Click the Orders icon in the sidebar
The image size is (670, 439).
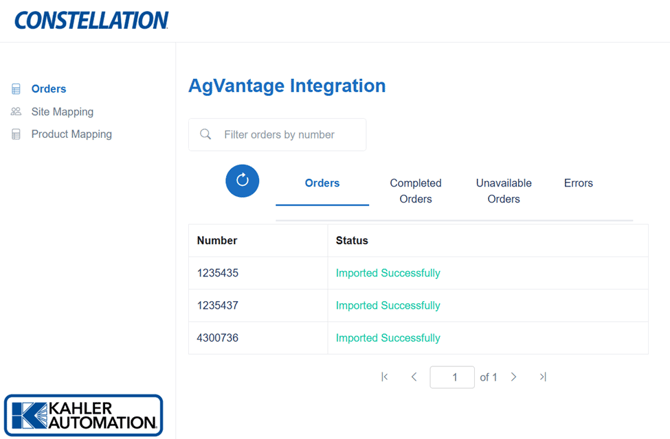point(16,89)
